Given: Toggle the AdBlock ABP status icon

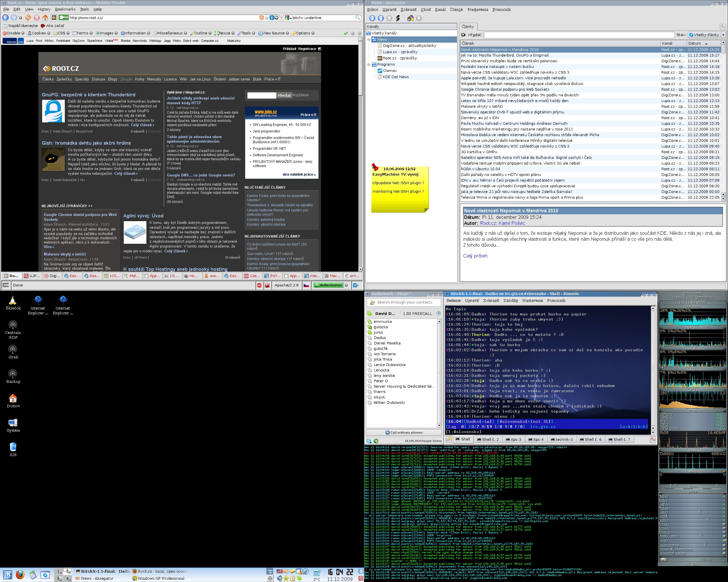Looking at the screenshot, I should click(x=259, y=285).
